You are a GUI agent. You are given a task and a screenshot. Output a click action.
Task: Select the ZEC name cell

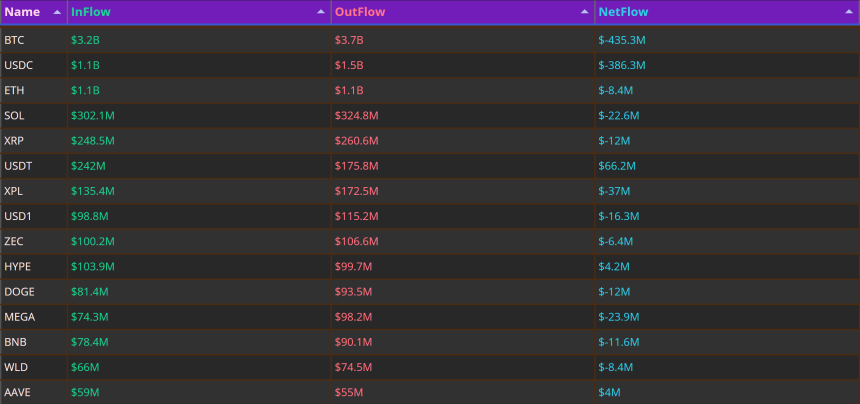click(x=34, y=241)
